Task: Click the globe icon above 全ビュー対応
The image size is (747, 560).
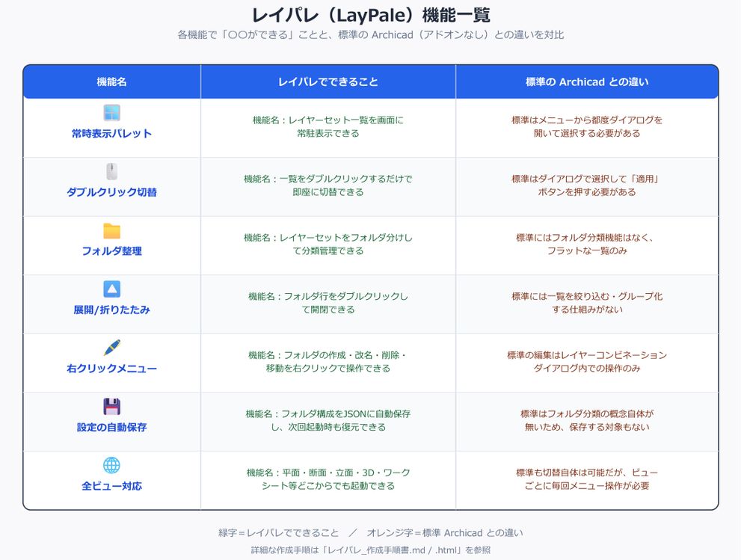Action: pyautogui.click(x=112, y=465)
